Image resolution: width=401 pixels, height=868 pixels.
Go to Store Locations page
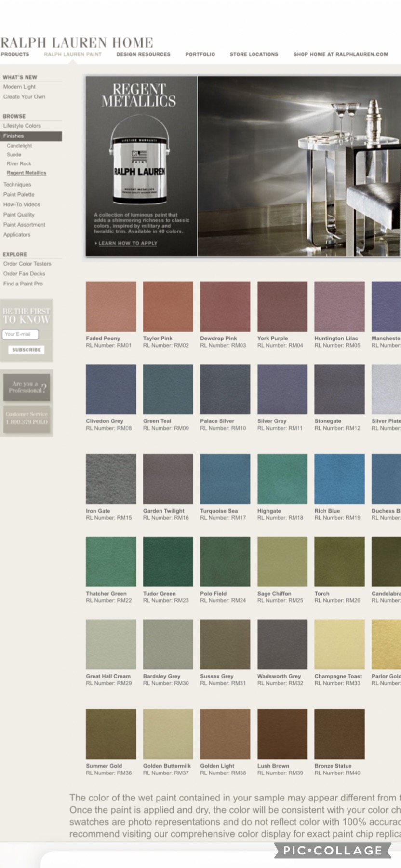coord(254,54)
